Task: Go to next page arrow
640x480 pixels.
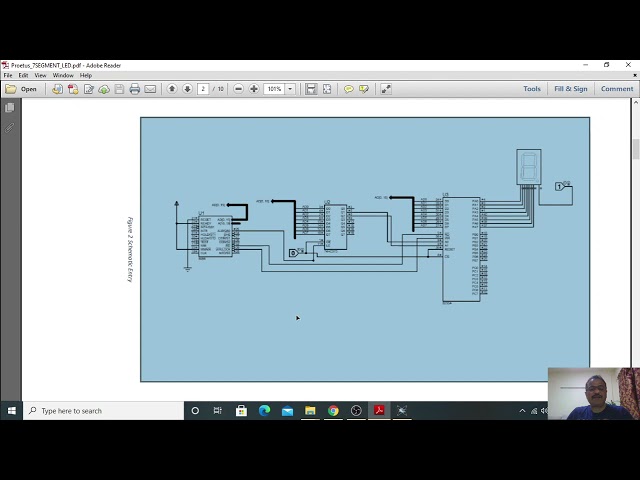Action: point(187,89)
